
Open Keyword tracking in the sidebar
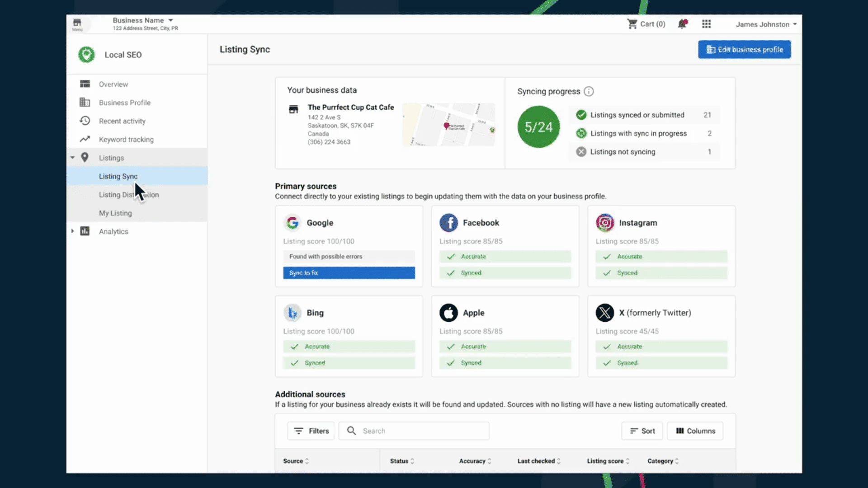tap(126, 140)
